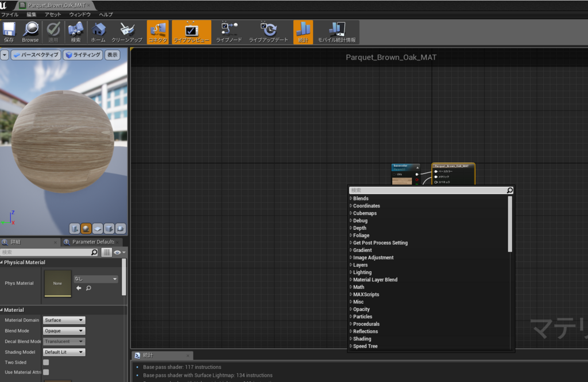Click the Browse toolbar icon

point(30,32)
